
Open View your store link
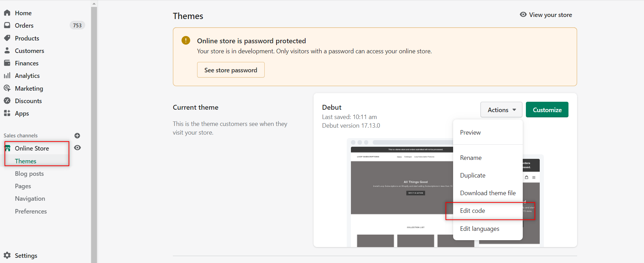550,15
